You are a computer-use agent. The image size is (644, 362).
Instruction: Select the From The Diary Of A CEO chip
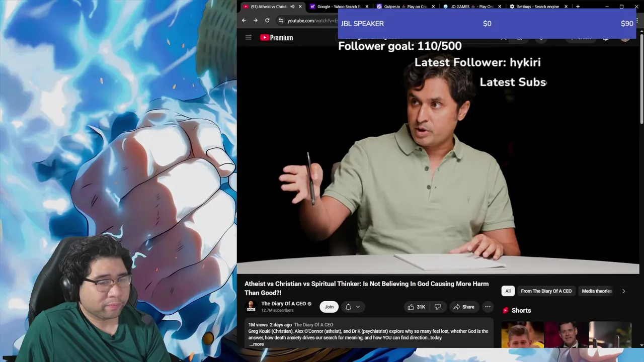click(546, 291)
